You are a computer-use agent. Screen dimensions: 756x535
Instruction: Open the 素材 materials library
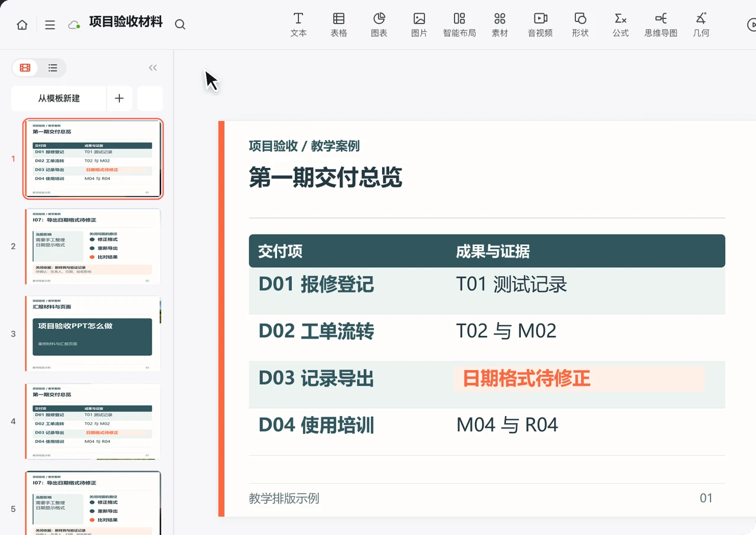500,25
